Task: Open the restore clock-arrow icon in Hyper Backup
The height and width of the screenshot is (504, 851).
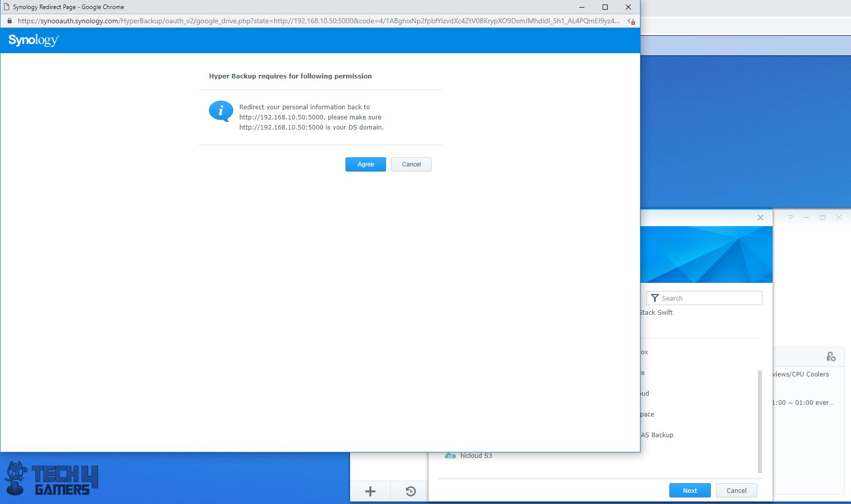Action: 410,491
